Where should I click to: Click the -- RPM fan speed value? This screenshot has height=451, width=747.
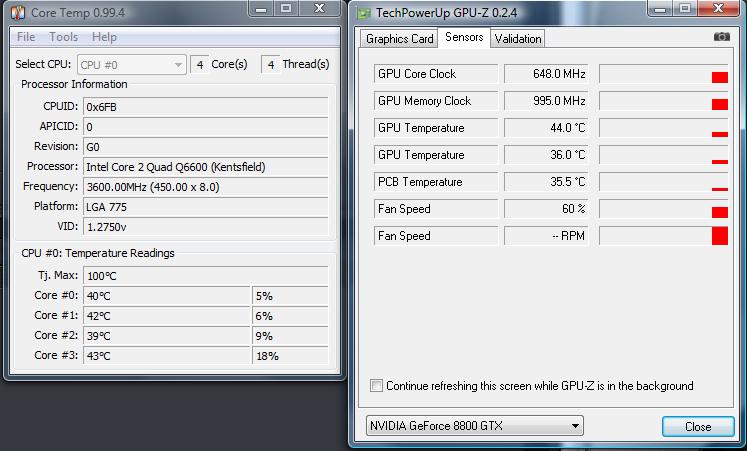(546, 236)
